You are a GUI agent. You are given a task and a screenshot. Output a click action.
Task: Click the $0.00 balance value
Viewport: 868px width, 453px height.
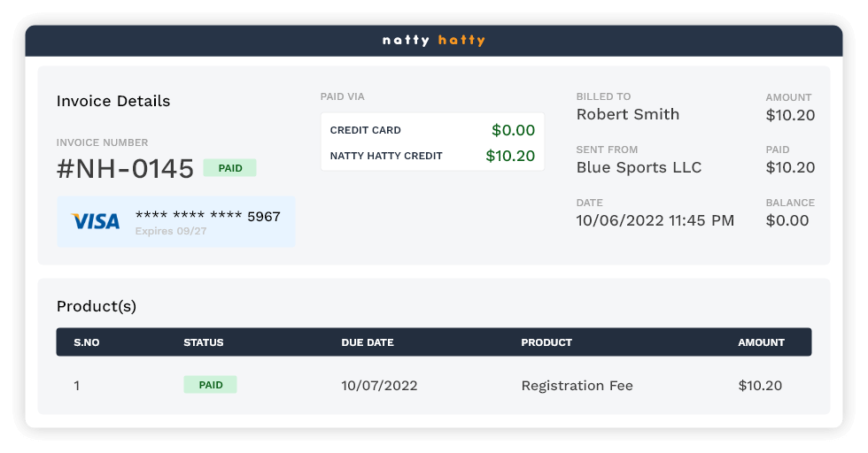click(x=787, y=220)
